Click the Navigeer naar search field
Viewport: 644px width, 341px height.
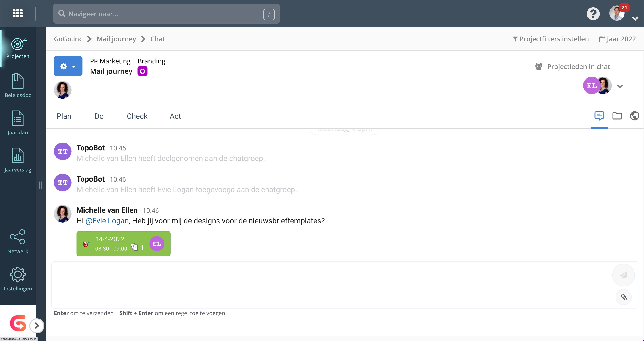pyautogui.click(x=166, y=14)
